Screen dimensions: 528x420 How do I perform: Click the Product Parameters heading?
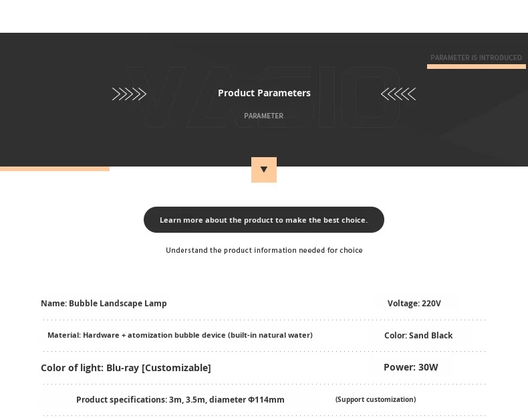[264, 93]
